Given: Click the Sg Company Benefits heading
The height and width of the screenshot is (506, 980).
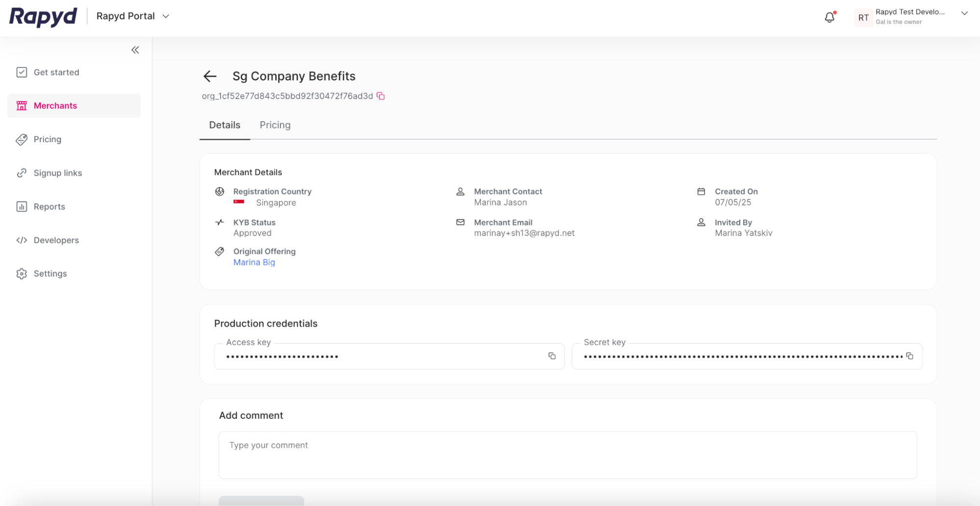Looking at the screenshot, I should tap(294, 76).
